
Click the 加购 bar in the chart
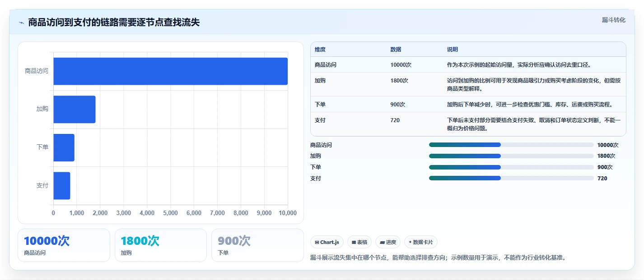pos(75,109)
